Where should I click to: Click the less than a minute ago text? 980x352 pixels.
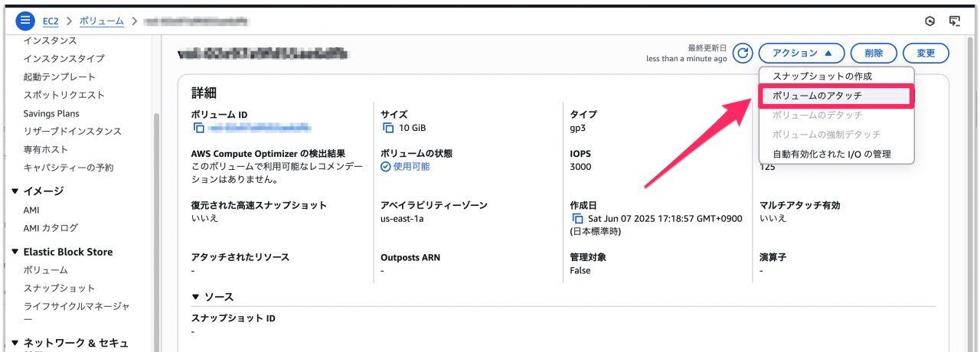click(687, 58)
